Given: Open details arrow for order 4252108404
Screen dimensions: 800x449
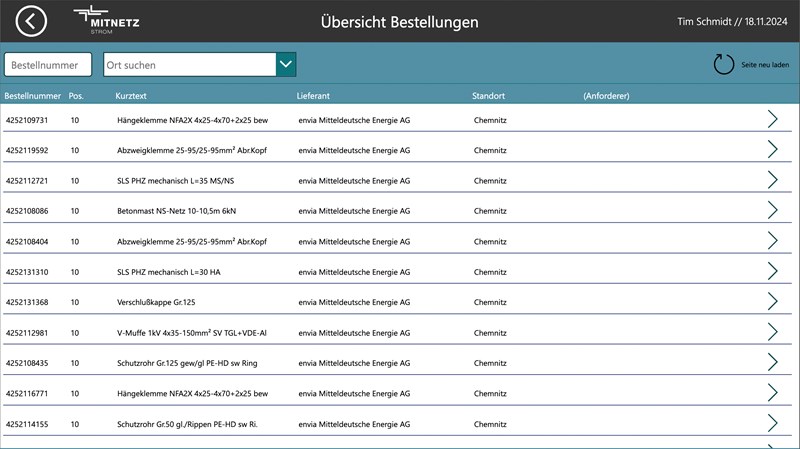Looking at the screenshot, I should [772, 240].
